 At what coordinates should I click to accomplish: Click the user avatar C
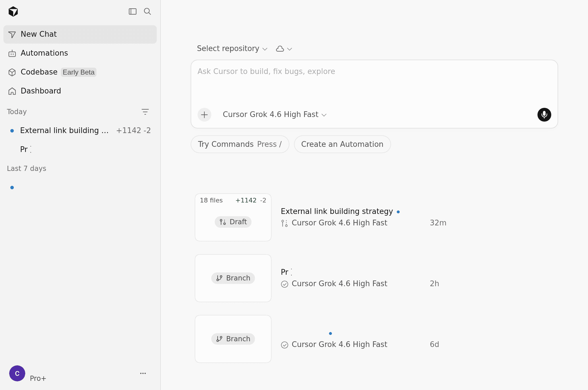click(x=17, y=373)
